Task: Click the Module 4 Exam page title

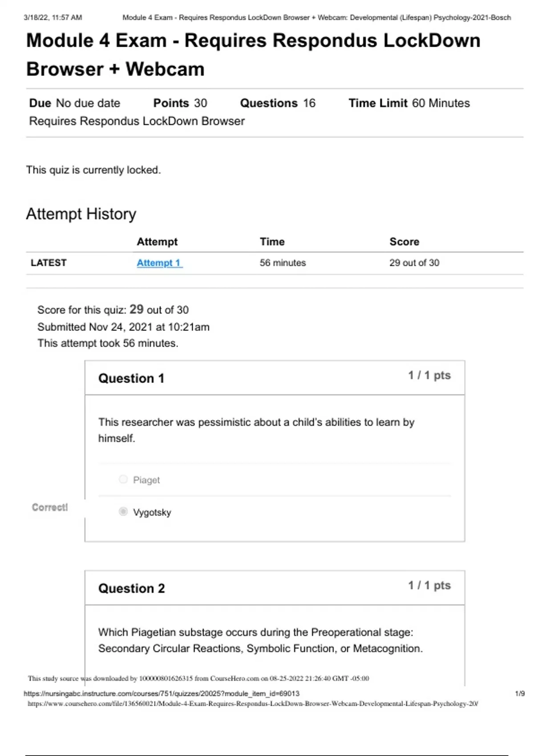Action: [253, 55]
